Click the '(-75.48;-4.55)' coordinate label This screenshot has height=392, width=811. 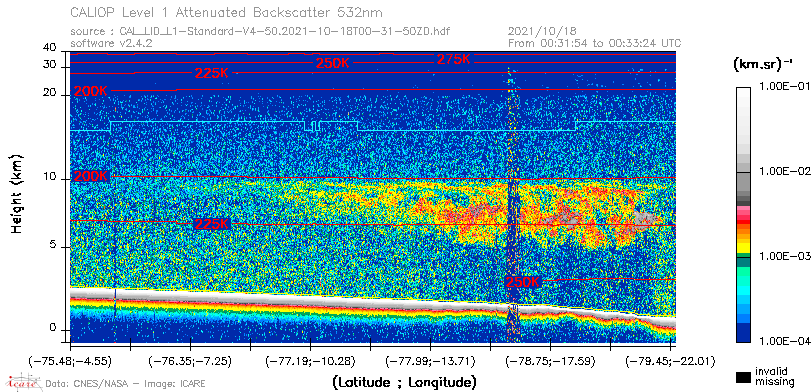click(x=71, y=361)
